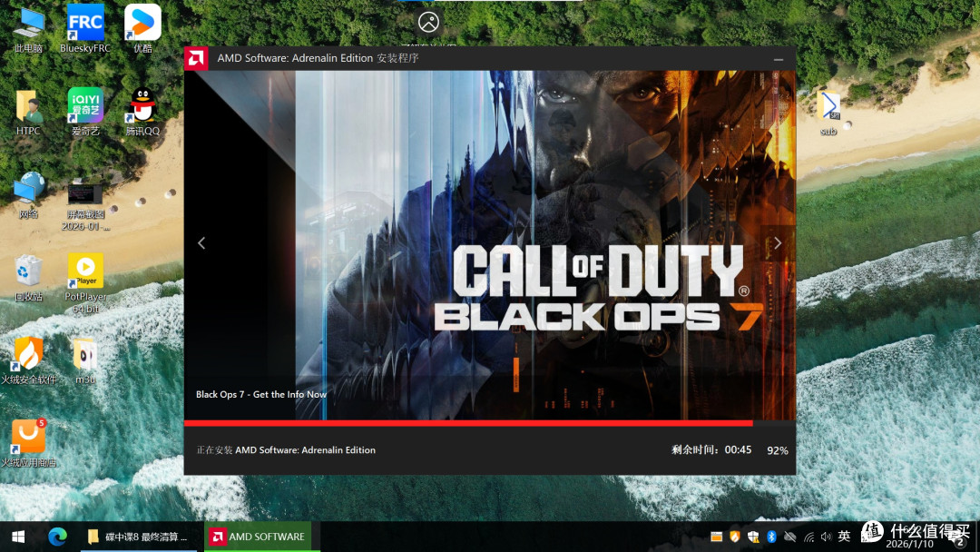Open the Huorong shield tray icon
The image size is (980, 552).
click(734, 537)
